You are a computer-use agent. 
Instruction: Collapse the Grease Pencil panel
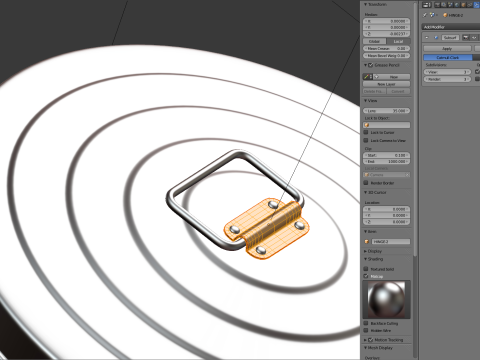point(365,65)
